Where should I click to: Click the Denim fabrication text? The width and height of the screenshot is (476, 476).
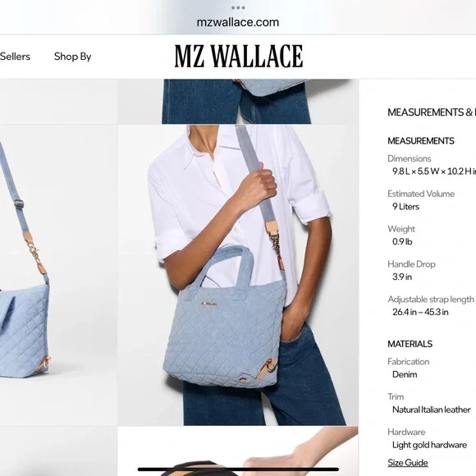coord(405,374)
